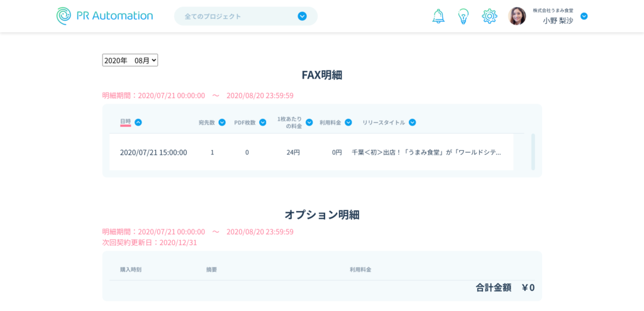
Task: Sort by 1枚あたりの料金 arrow icon
Action: point(309,123)
